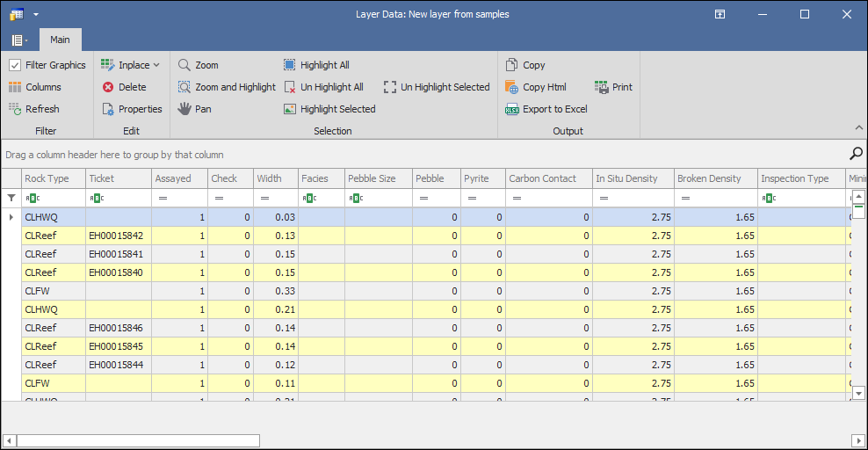Open the Columns chooser
The width and height of the screenshot is (868, 450).
(34, 87)
